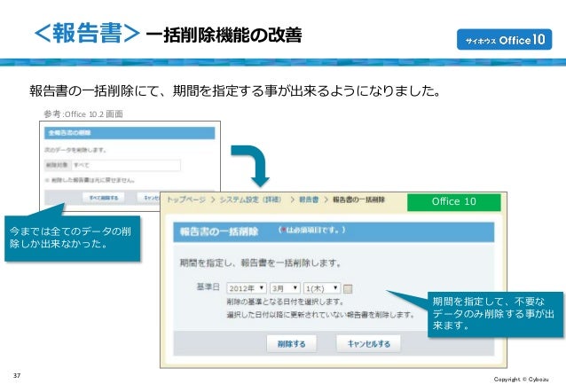Click the 報告書の一括削除 blue header bar
This screenshot has width=566, height=392.
tap(334, 231)
